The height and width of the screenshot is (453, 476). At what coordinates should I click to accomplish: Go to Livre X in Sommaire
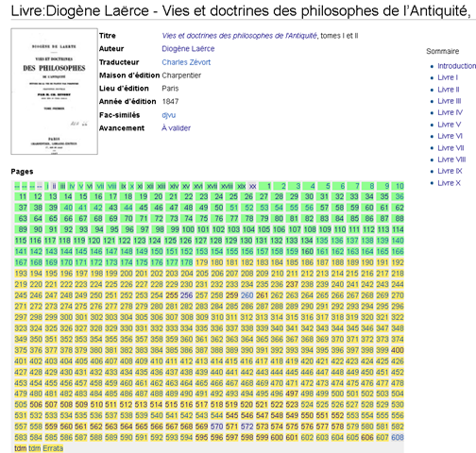tap(449, 183)
